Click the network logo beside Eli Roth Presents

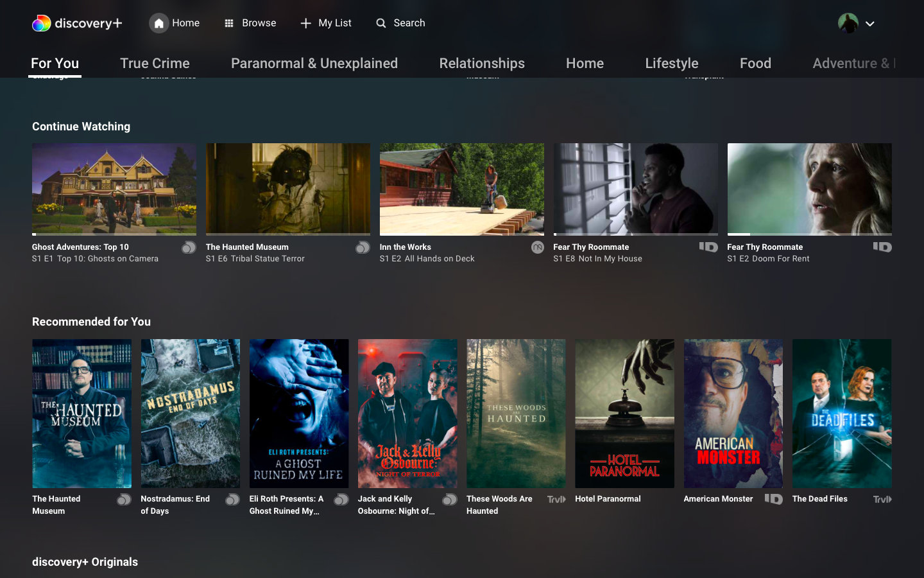tap(341, 499)
